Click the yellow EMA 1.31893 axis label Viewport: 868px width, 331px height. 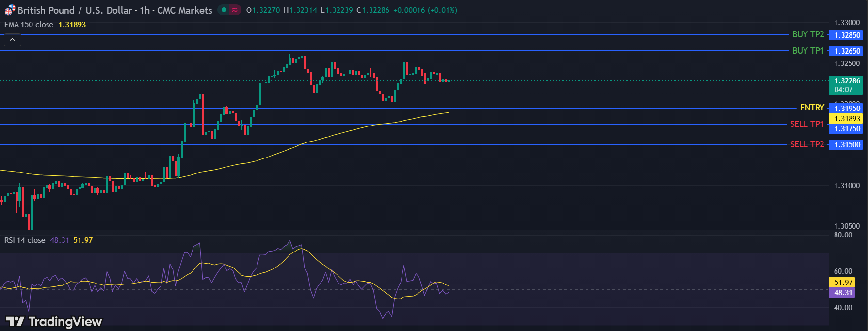coord(847,119)
